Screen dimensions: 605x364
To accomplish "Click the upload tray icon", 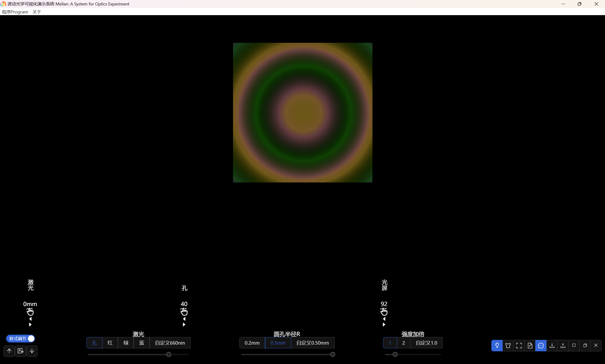I will pyautogui.click(x=563, y=345).
